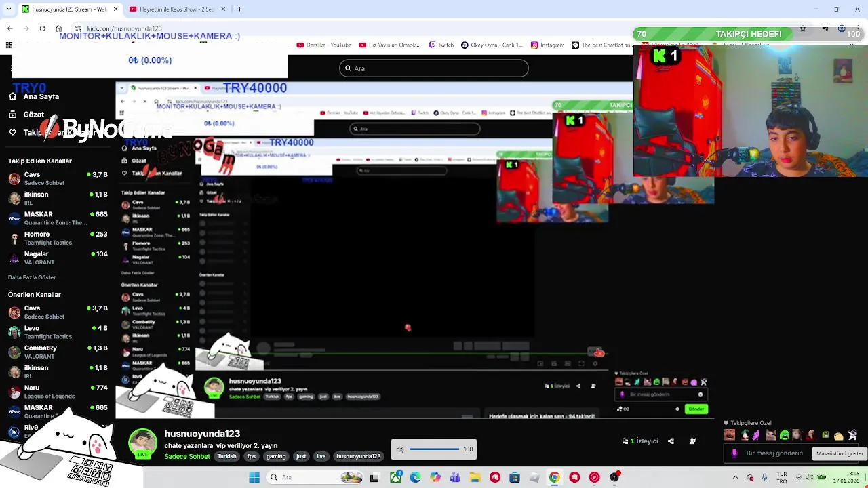
Task: Click the Sadece Sohbet category link
Action: click(x=187, y=456)
